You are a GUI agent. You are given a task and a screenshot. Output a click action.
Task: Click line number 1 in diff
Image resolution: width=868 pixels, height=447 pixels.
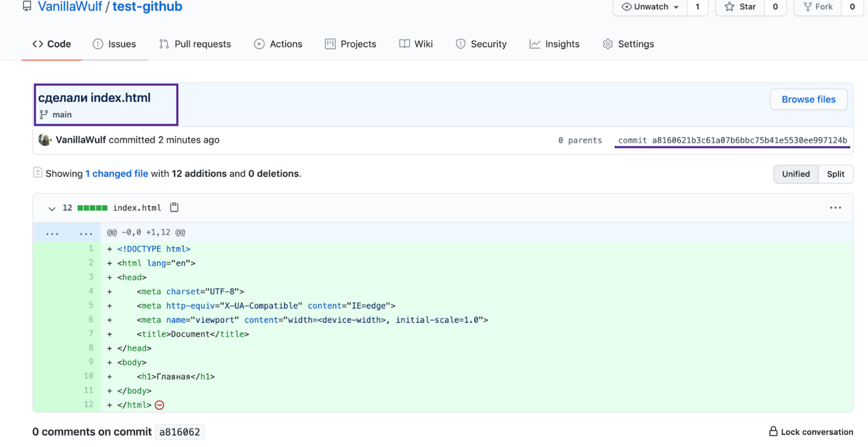coord(91,248)
